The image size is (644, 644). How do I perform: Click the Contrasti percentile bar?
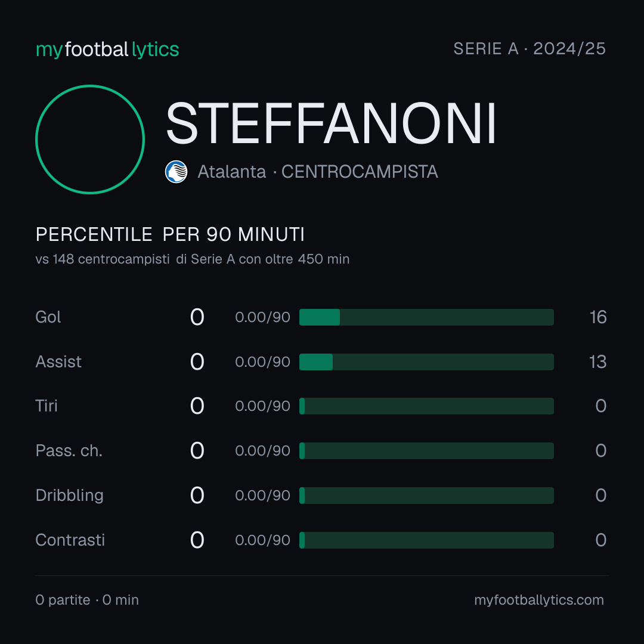(x=426, y=540)
